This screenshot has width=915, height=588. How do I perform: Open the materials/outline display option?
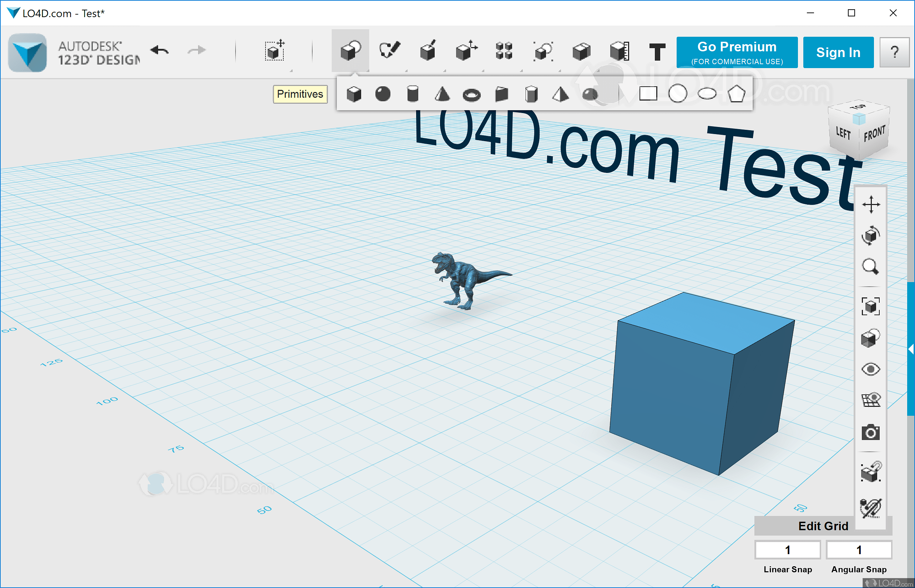(871, 338)
